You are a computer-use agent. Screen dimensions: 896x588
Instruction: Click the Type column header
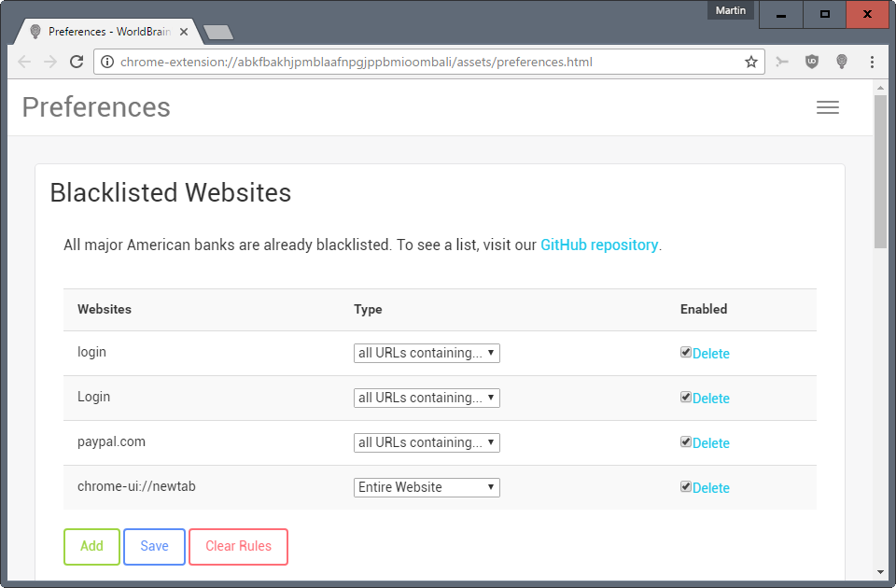coord(368,309)
